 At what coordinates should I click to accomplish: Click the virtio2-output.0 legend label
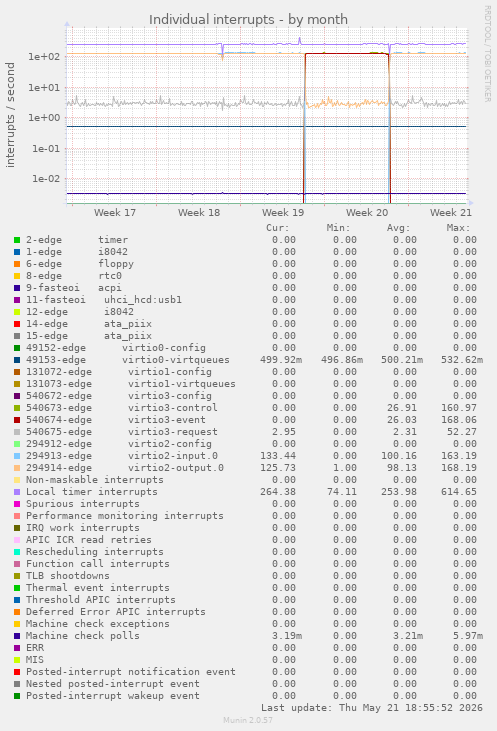[176, 468]
